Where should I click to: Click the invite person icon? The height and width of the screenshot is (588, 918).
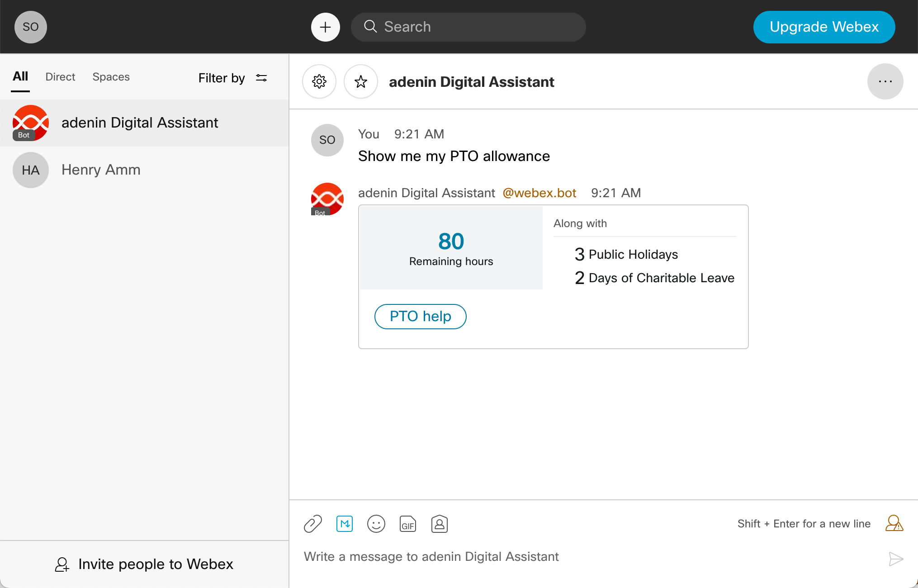click(x=62, y=564)
